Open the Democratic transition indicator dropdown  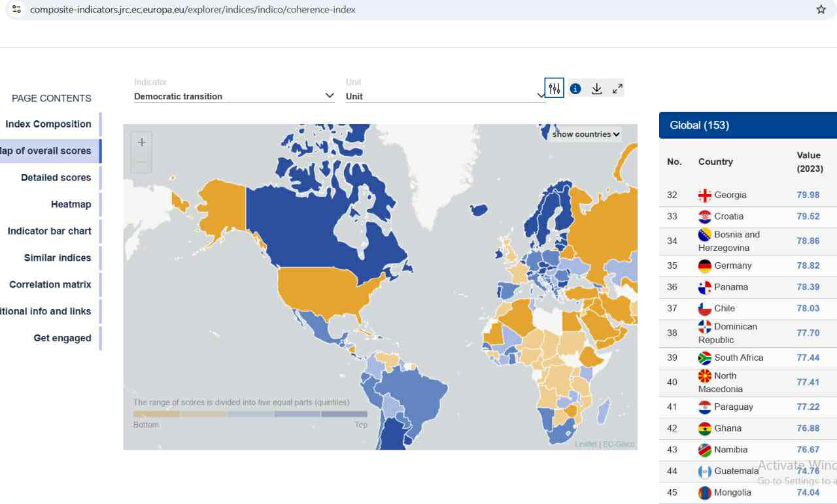click(x=234, y=96)
